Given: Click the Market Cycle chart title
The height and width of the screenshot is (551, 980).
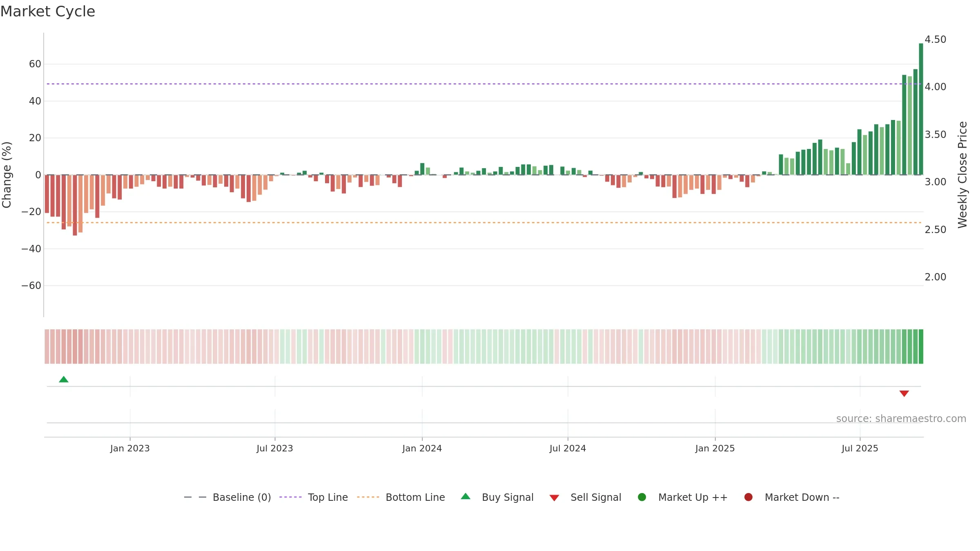Looking at the screenshot, I should pyautogui.click(x=48, y=11).
